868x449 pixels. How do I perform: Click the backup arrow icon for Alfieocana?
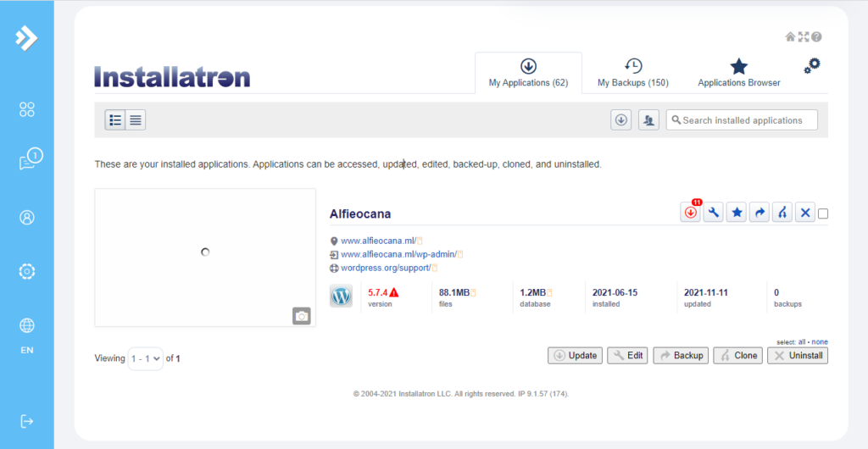759,213
